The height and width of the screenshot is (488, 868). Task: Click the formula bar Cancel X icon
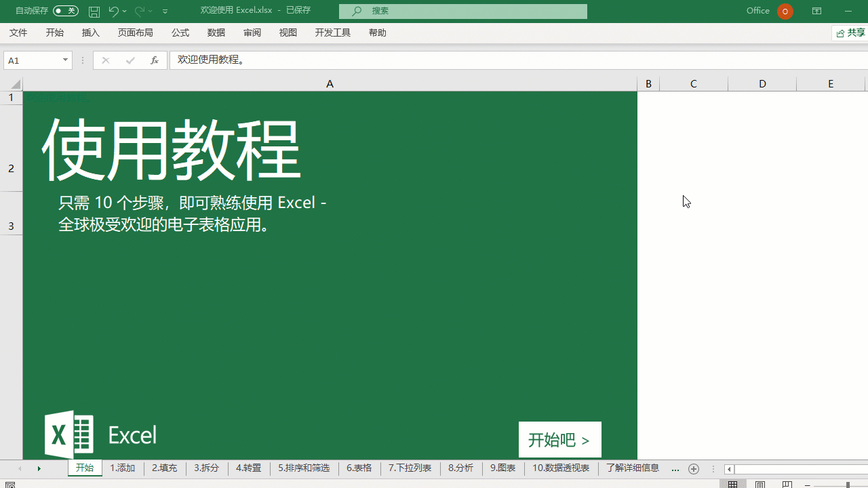click(x=105, y=60)
